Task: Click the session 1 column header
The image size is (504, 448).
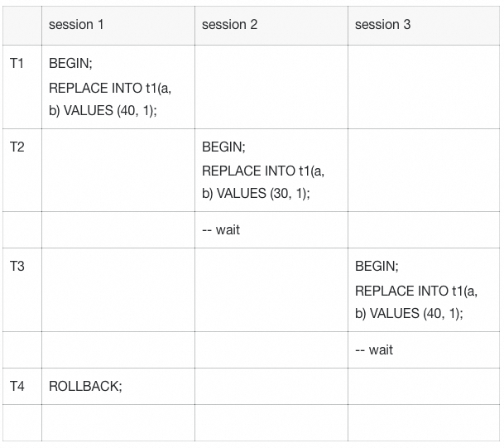Action: [76, 25]
